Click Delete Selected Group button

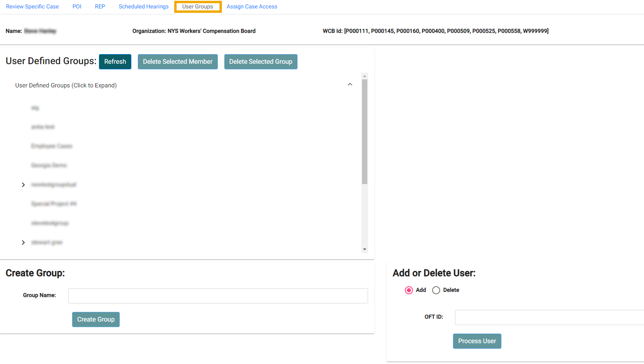pos(261,62)
